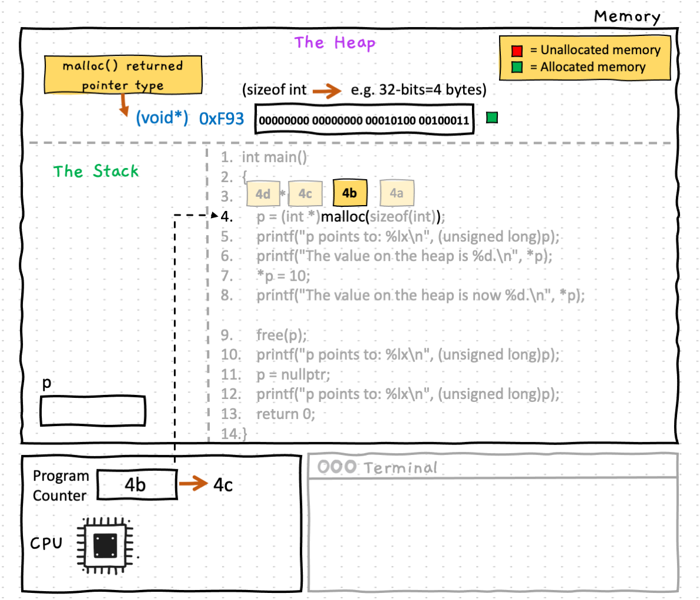700x600 pixels.
Task: Click the '= Unallocated memory' legend text
Action: 595,50
